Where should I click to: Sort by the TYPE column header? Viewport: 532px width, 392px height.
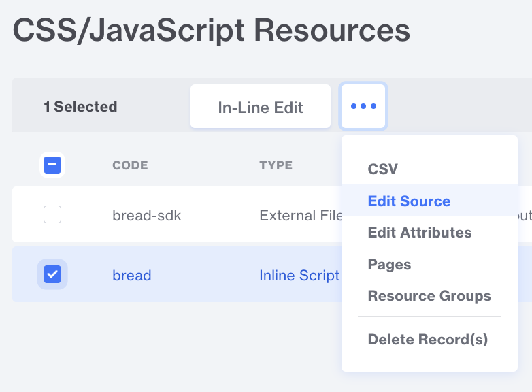(x=276, y=165)
